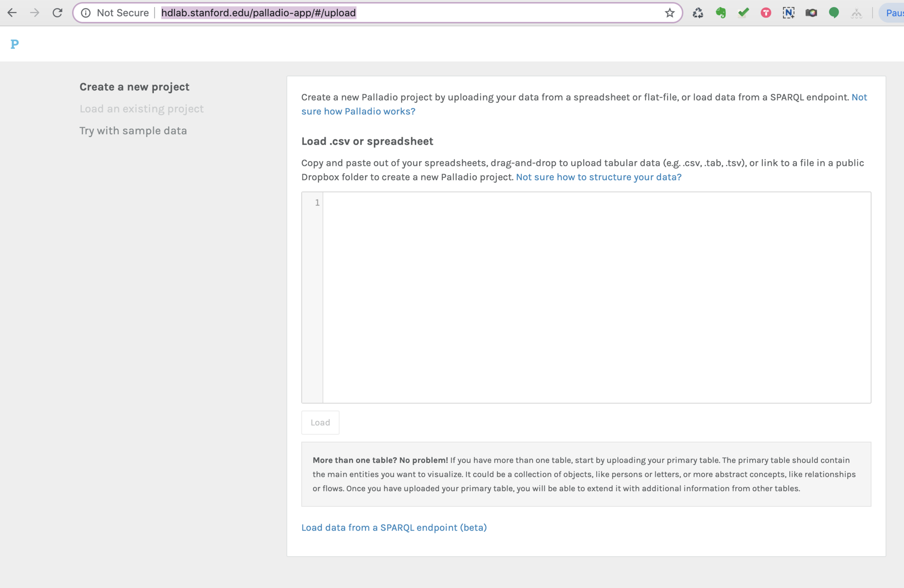The image size is (904, 588).
Task: Select Create a new project
Action: pyautogui.click(x=134, y=87)
